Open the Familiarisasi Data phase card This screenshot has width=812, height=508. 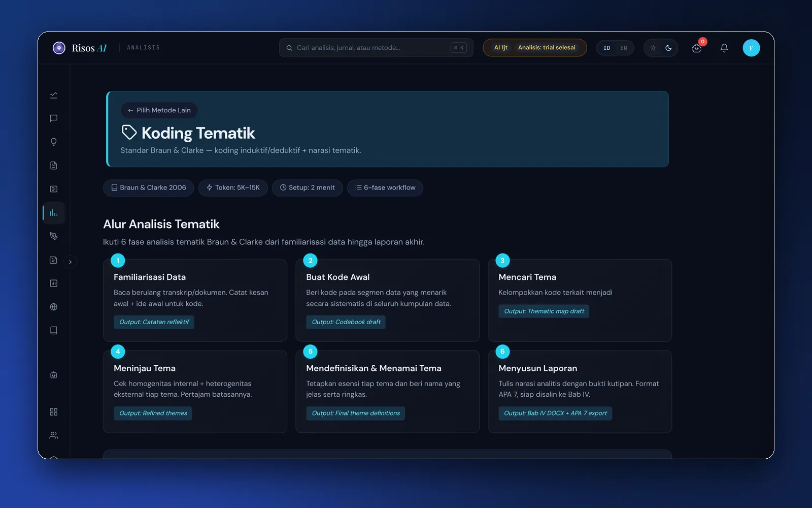coord(195,300)
